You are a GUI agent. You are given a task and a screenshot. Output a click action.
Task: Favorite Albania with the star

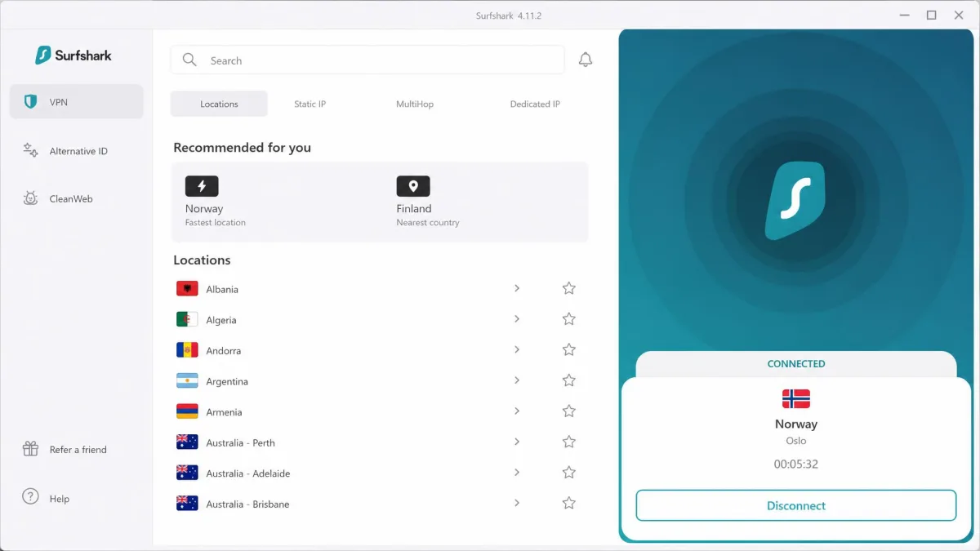click(x=569, y=288)
